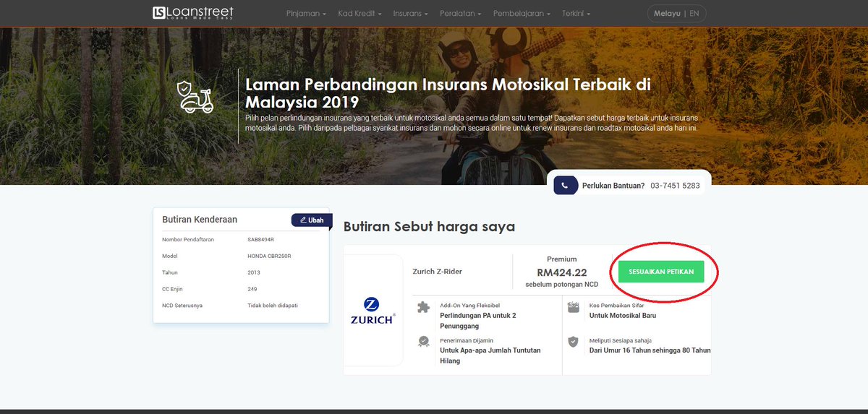868x414 pixels.
Task: Click registration number SAB8494R
Action: [x=261, y=239]
